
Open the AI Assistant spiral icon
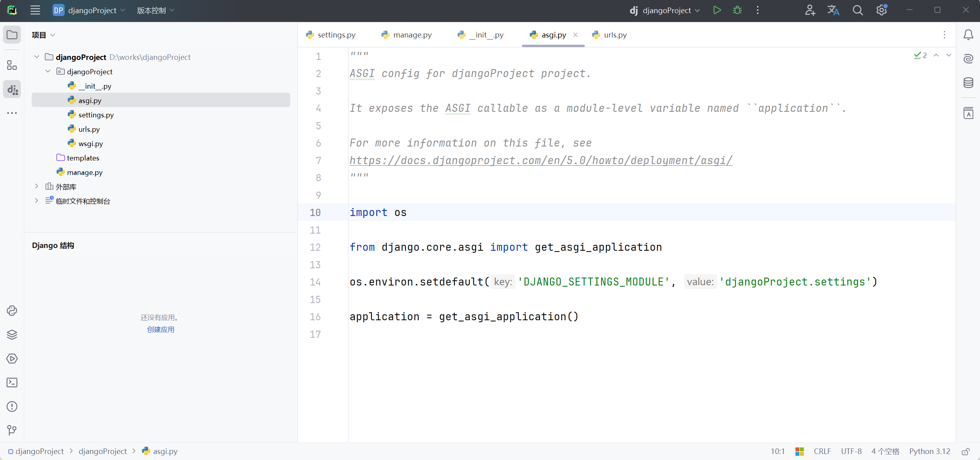(968, 59)
